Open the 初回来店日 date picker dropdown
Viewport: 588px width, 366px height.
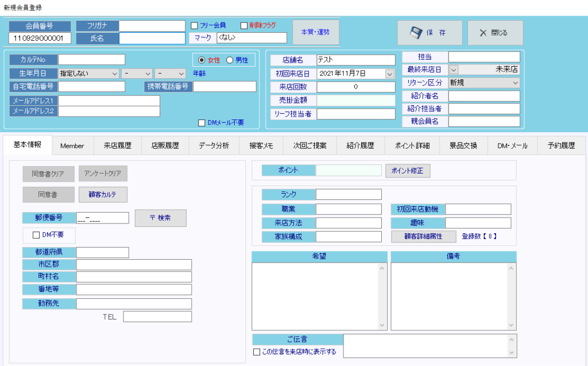click(390, 74)
